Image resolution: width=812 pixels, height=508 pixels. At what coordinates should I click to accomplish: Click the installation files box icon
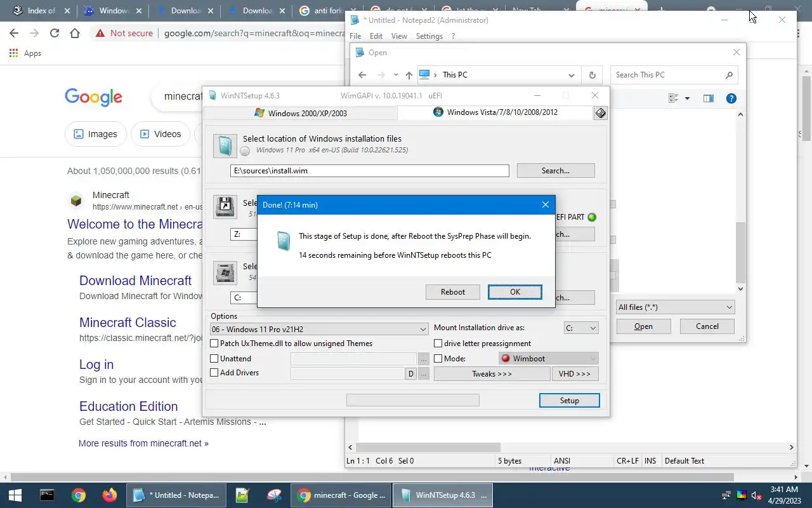[225, 146]
